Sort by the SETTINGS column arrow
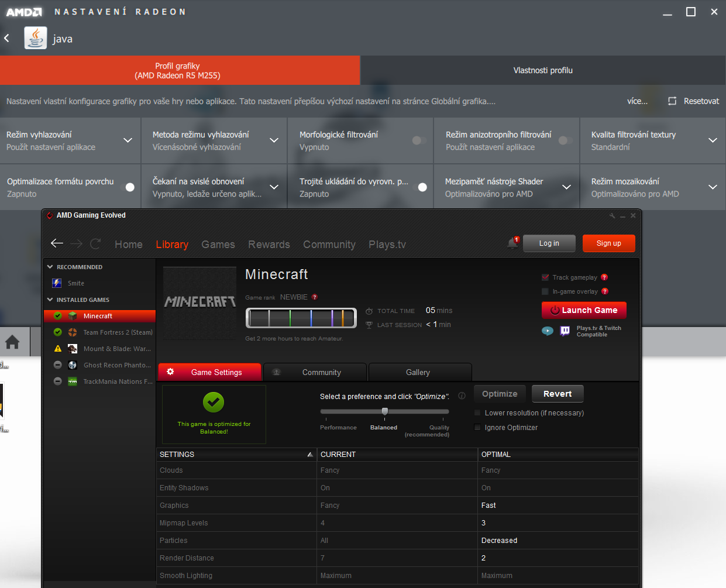 (310, 455)
